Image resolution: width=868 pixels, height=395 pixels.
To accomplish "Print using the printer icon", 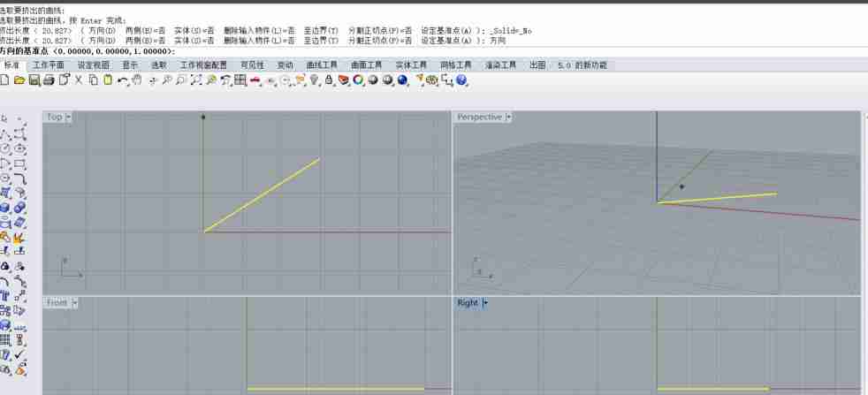I will coord(48,80).
